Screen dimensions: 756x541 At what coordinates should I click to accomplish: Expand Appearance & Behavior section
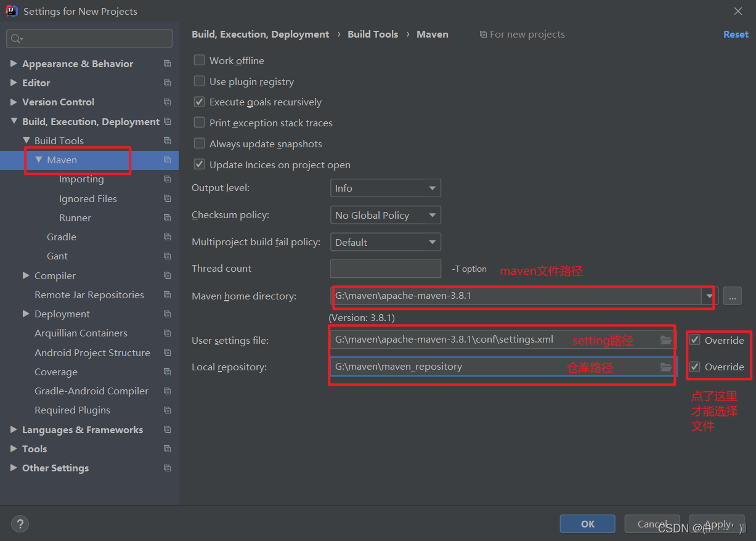click(x=14, y=63)
